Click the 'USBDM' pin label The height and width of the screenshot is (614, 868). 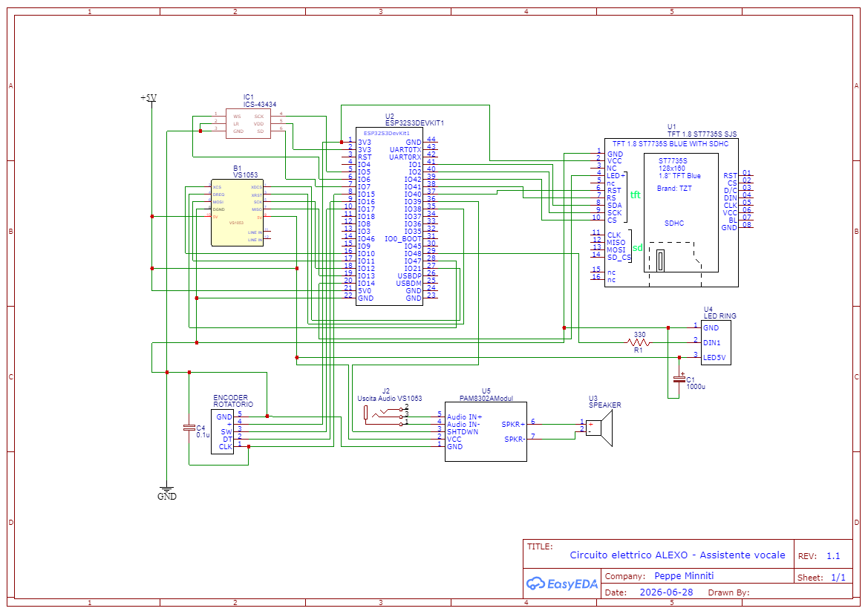coord(409,283)
